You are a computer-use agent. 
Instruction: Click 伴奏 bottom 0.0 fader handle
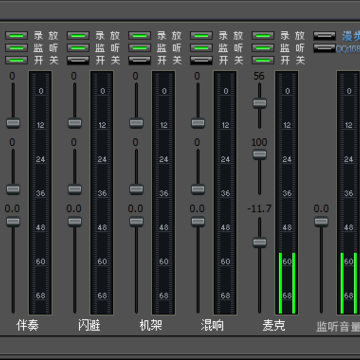(13, 222)
